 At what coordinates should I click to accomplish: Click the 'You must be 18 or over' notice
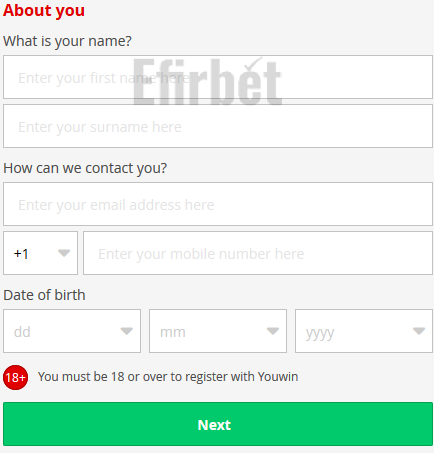click(168, 377)
